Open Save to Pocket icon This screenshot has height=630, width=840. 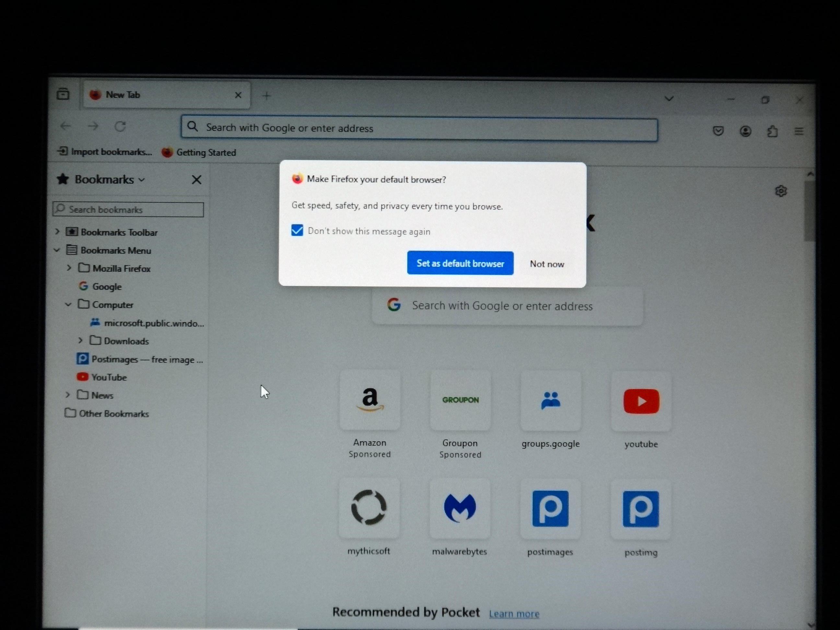tap(718, 131)
